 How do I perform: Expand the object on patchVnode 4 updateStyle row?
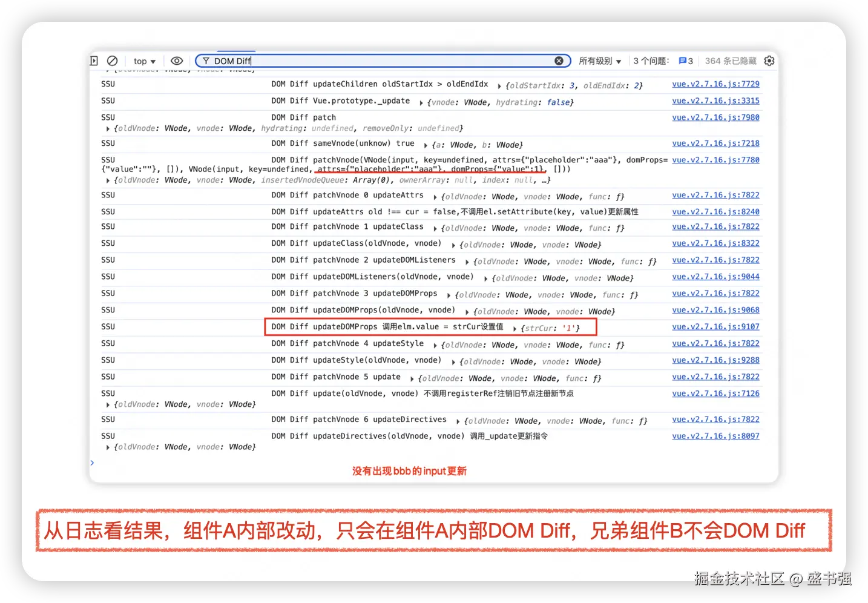435,345
